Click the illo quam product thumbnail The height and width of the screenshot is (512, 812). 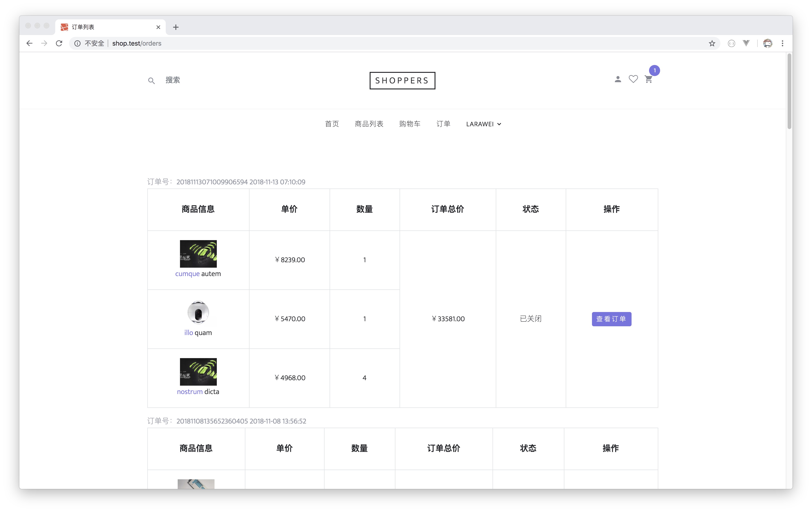pyautogui.click(x=198, y=312)
